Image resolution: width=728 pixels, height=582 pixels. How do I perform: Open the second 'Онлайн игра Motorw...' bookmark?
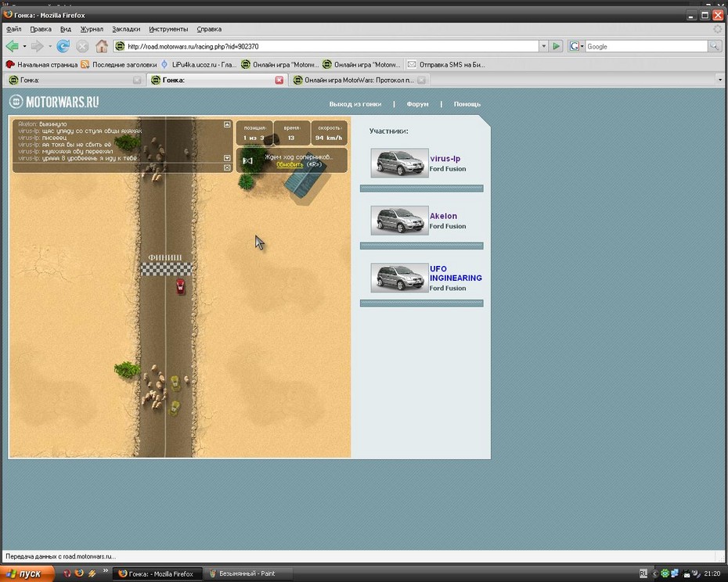click(361, 64)
